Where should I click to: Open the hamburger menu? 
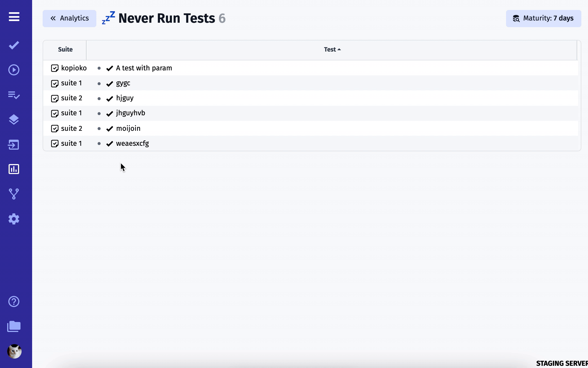(14, 17)
